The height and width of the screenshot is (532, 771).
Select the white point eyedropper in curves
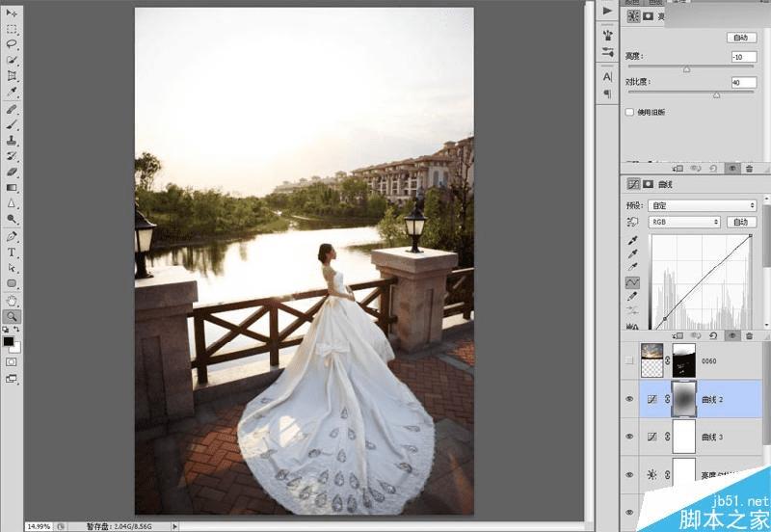click(632, 267)
